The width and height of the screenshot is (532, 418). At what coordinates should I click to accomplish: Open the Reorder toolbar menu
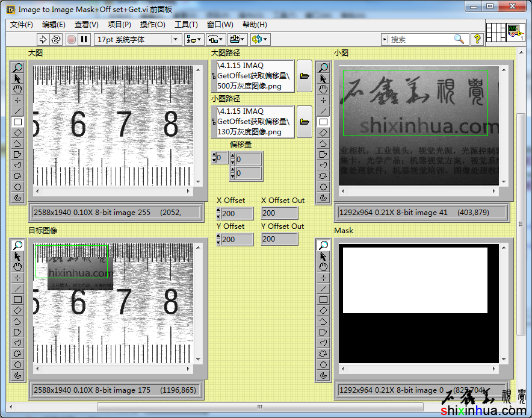260,39
